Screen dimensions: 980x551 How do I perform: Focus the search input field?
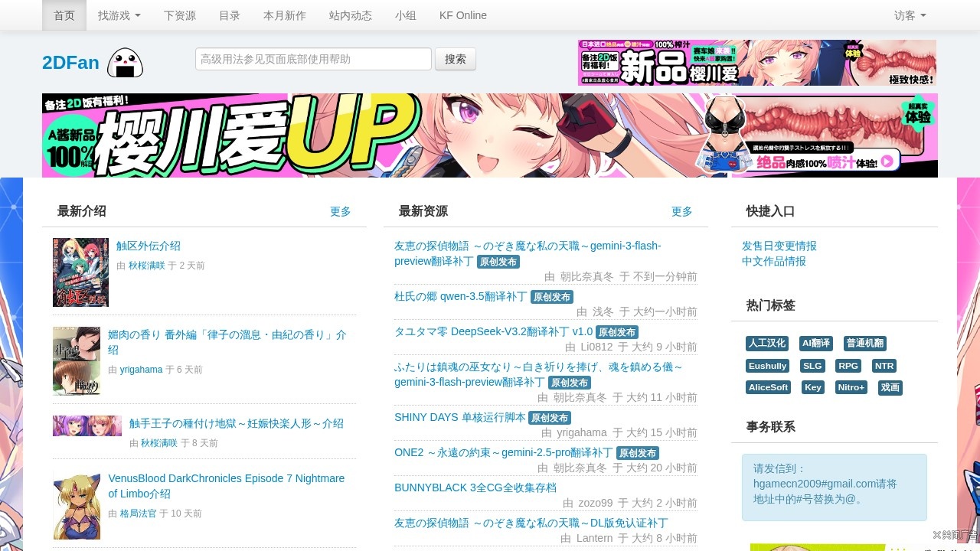313,59
